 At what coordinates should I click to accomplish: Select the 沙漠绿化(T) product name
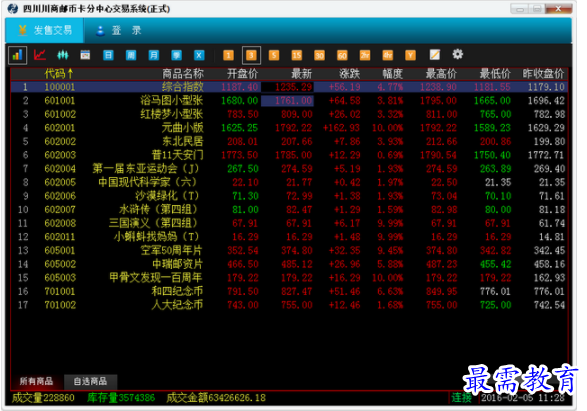click(167, 196)
